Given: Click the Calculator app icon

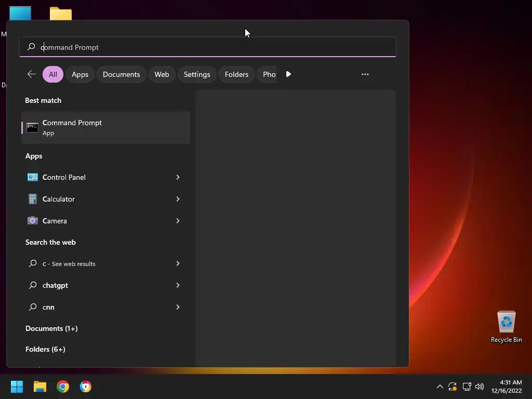Looking at the screenshot, I should 33,199.
